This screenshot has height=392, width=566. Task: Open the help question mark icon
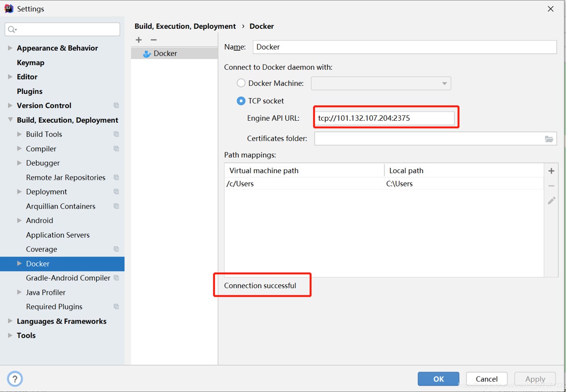[15, 378]
